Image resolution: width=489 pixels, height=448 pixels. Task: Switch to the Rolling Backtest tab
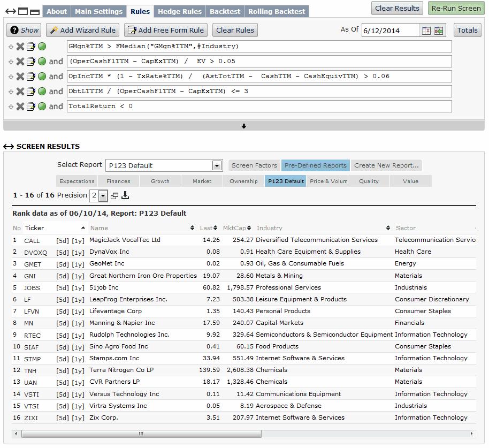[x=276, y=12]
